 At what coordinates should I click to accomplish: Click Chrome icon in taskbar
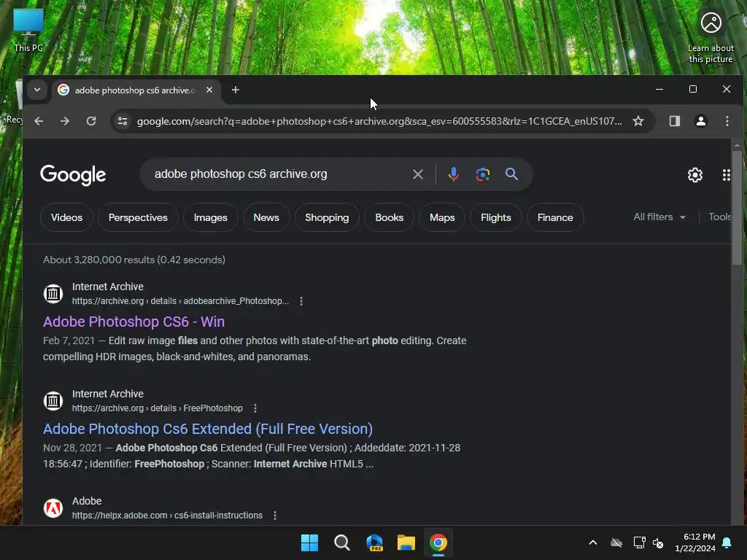(438, 542)
